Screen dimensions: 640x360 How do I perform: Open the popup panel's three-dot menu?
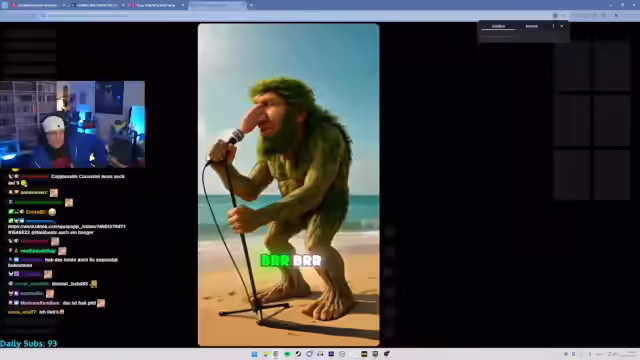(x=553, y=26)
